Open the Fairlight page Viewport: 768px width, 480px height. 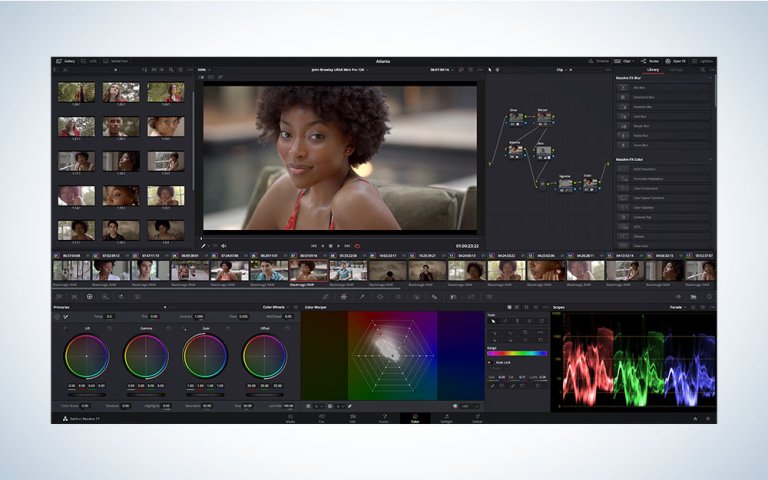(445, 418)
